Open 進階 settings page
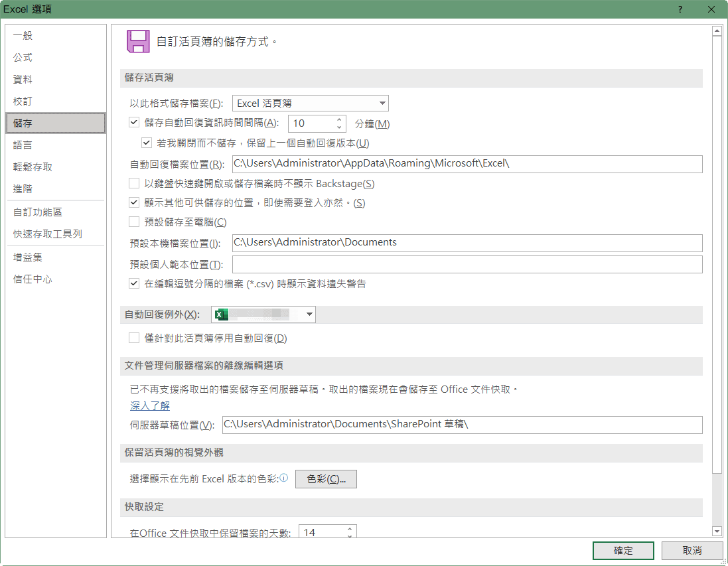The width and height of the screenshot is (728, 566). click(55, 188)
